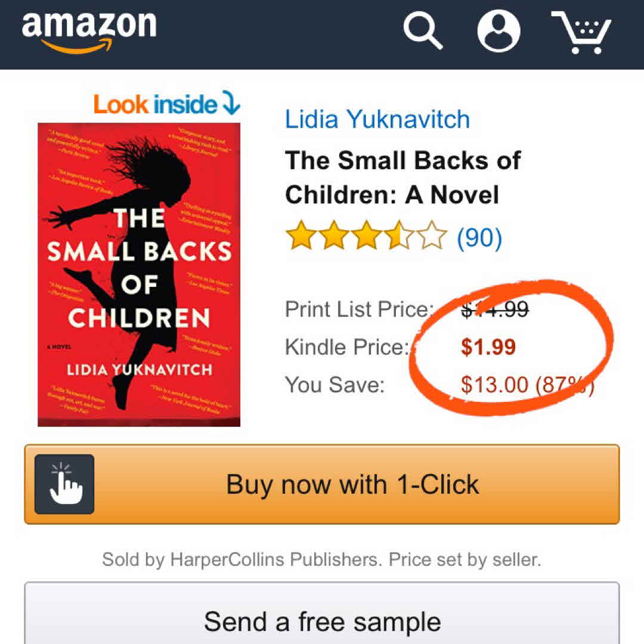Open the account profile icon

pyautogui.click(x=499, y=30)
